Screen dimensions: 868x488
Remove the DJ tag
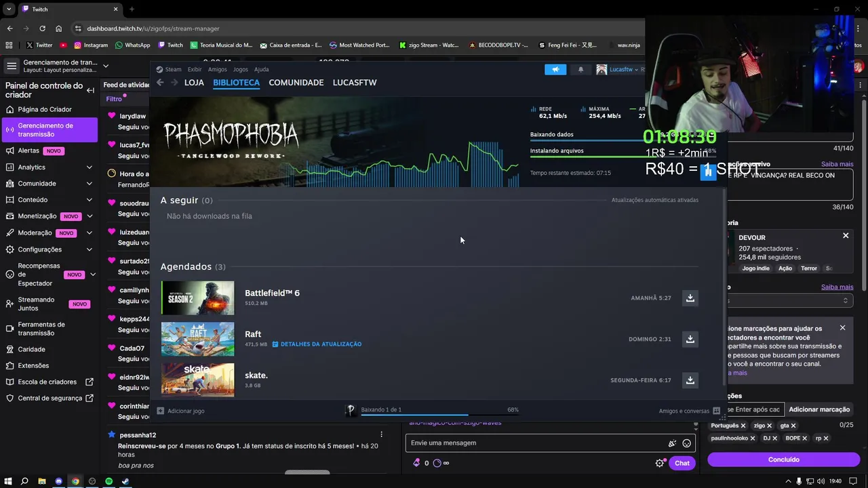click(774, 439)
